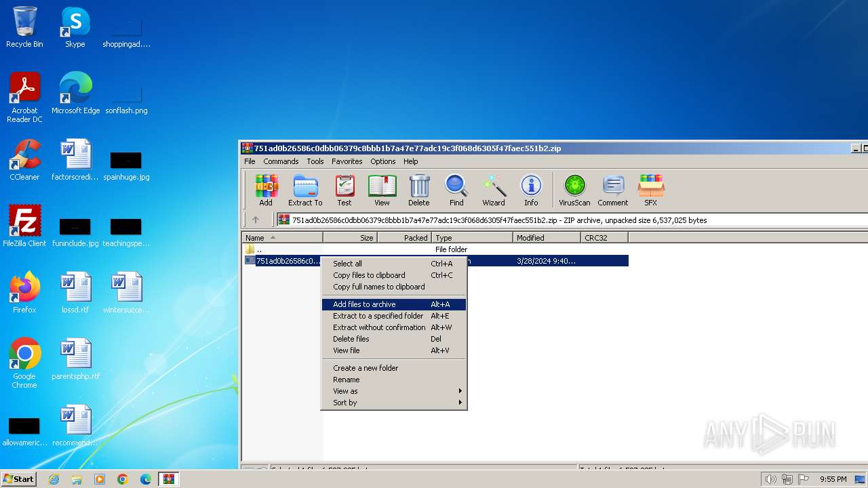Run VirusScan from the toolbar
This screenshot has height=488, width=868.
[574, 190]
